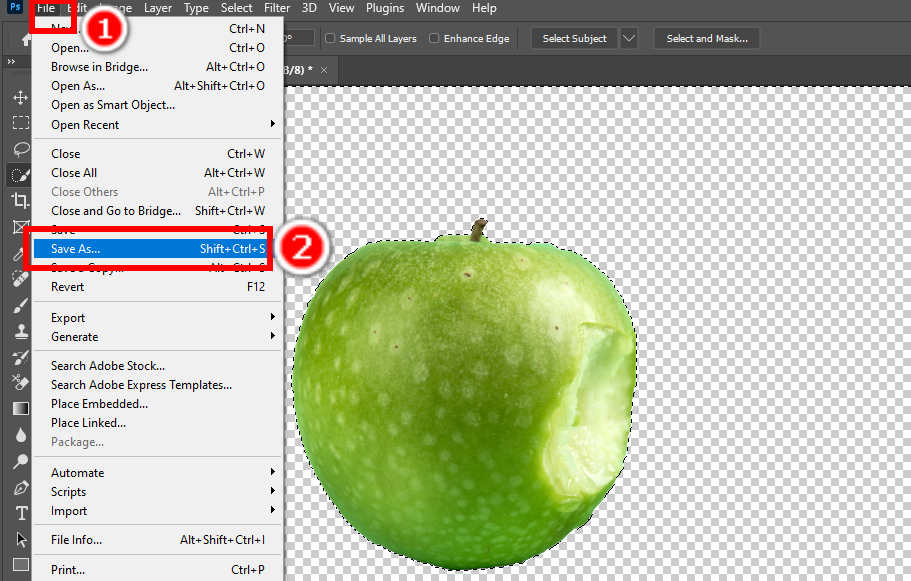Select the Brush tool
The image size is (911, 581).
[x=21, y=306]
